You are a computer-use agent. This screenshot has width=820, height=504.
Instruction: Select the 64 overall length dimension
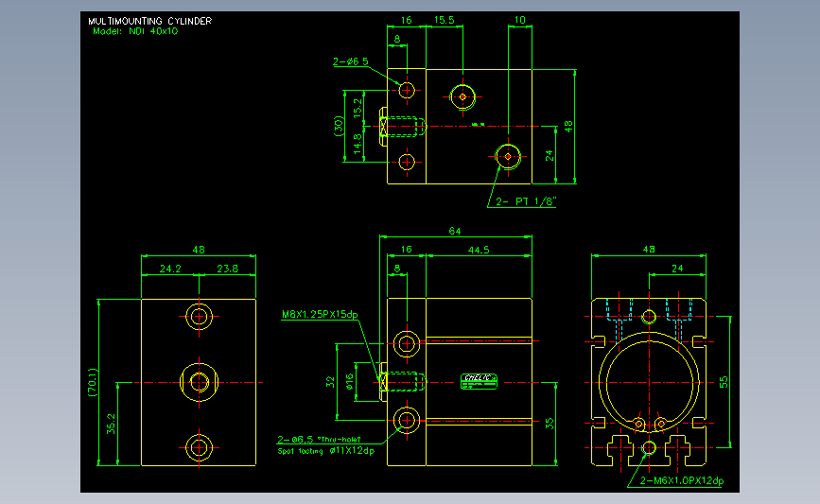pos(455,231)
